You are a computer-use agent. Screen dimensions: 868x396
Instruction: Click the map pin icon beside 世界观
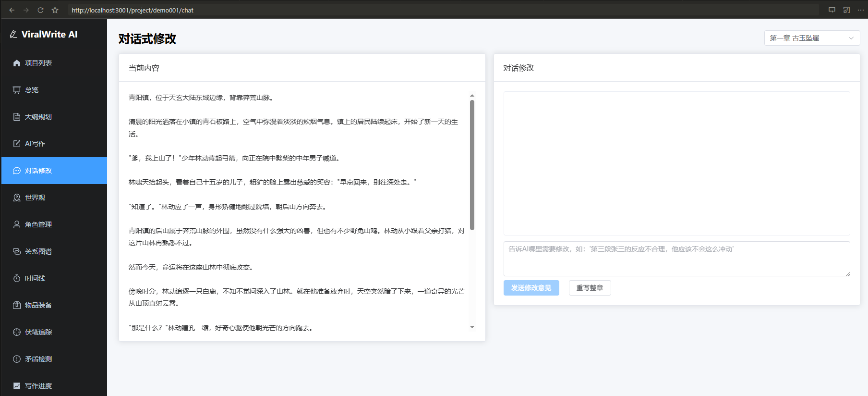click(x=17, y=198)
